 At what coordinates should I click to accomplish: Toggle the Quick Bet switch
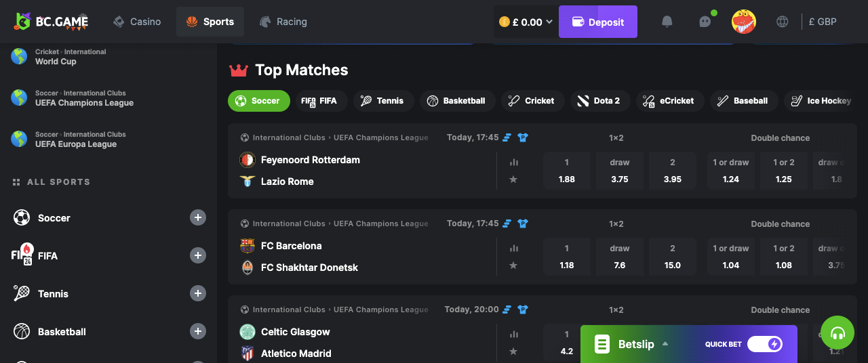[x=765, y=344]
